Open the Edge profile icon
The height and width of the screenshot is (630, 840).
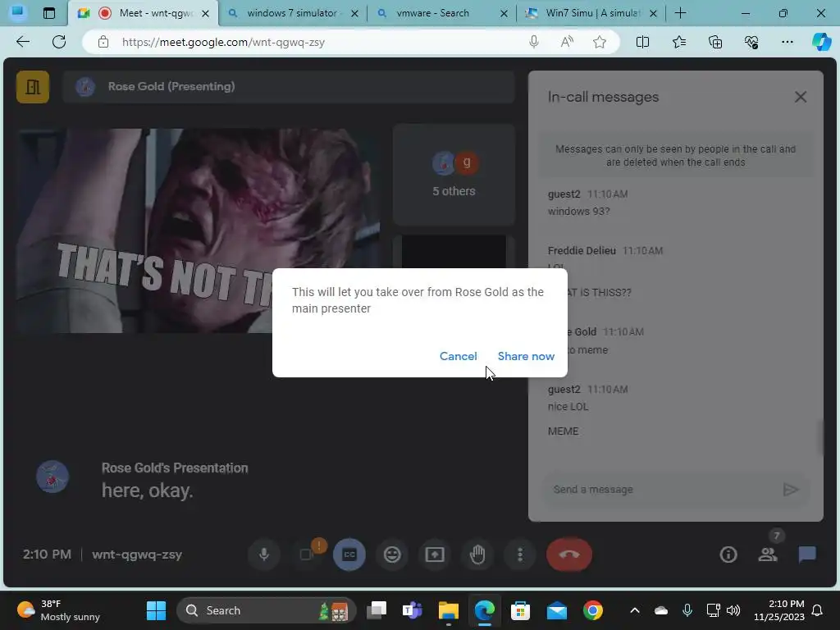17,11
